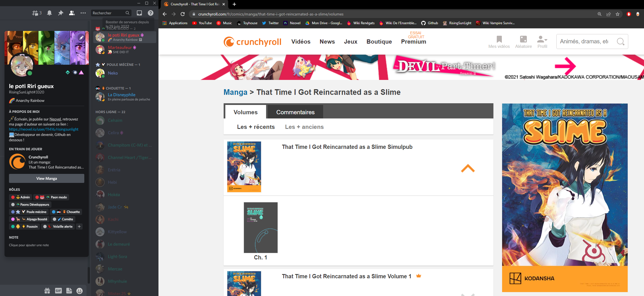Toggle the Discord member list panel
644x296 pixels.
tap(72, 13)
